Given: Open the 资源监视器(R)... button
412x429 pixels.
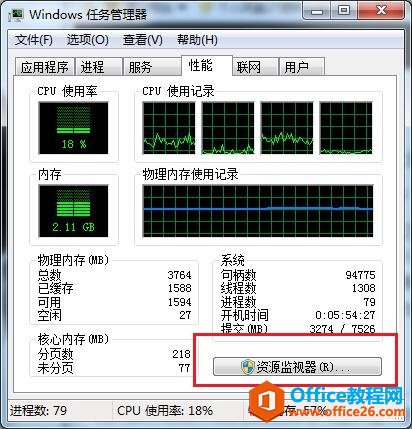Looking at the screenshot, I should pyautogui.click(x=297, y=367).
